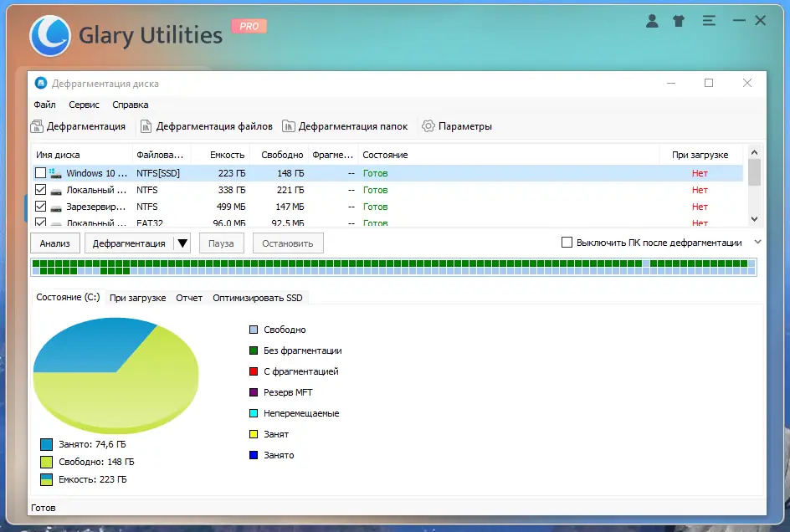Click the Свободно: 148 ГБ swatch

[46, 462]
